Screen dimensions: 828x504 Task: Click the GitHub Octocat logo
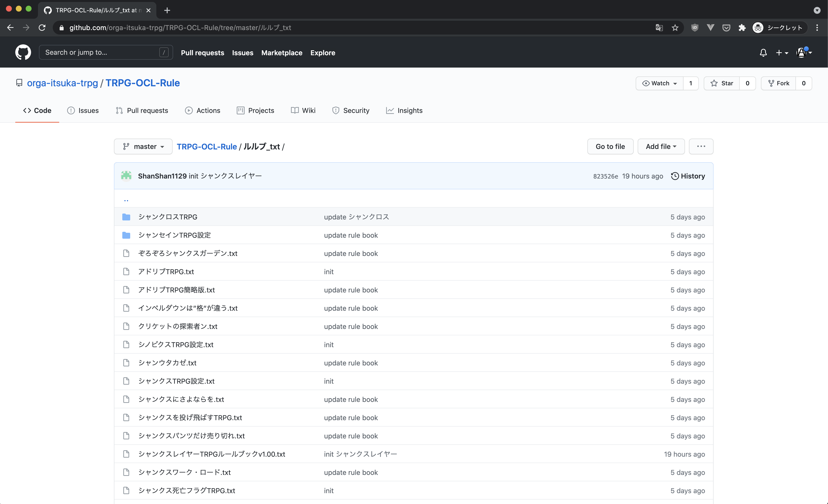(23, 53)
